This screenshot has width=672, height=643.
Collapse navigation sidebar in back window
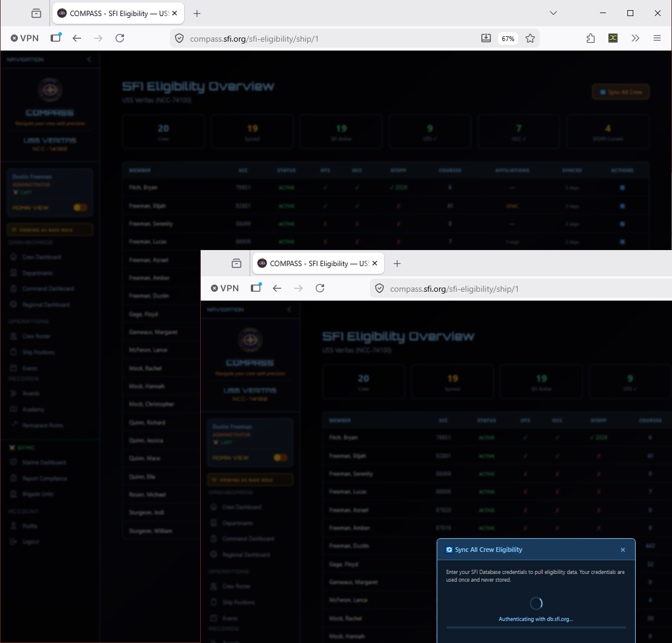click(x=89, y=60)
